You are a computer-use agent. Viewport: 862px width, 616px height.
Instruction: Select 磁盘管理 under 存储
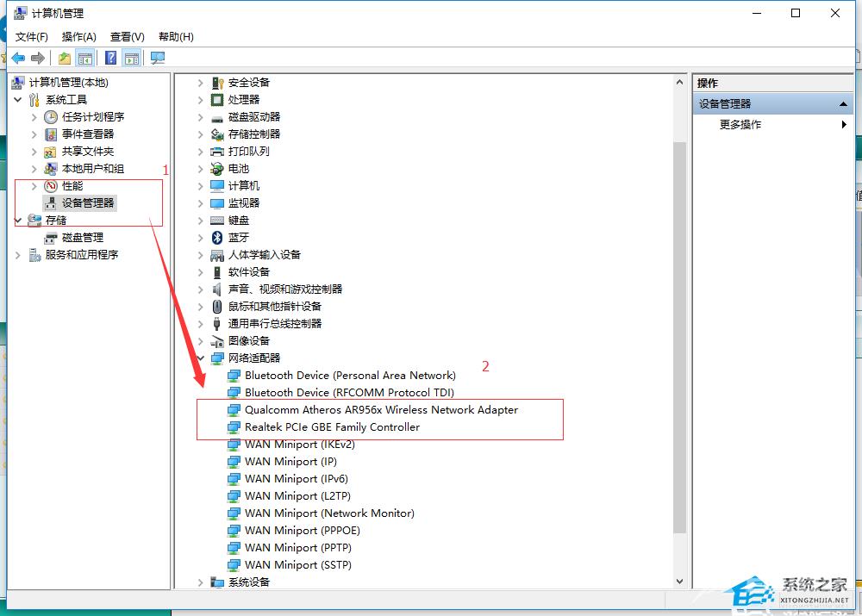click(x=83, y=237)
